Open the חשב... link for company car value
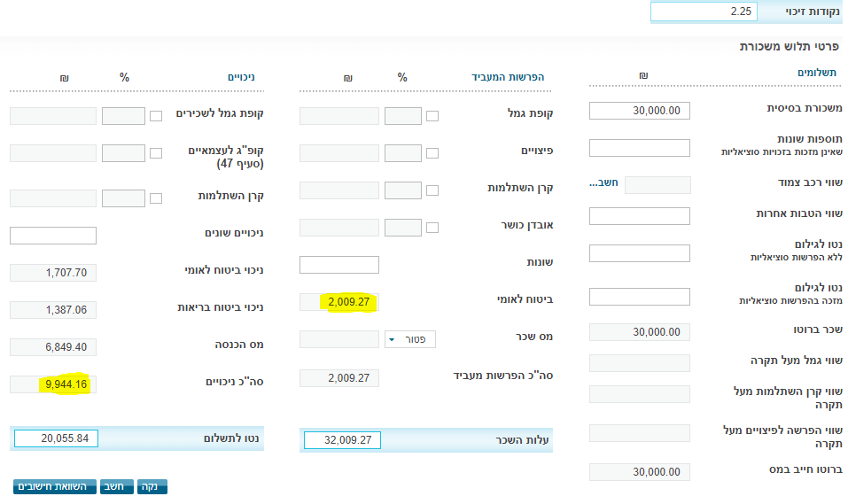This screenshot has width=848, height=504. (x=603, y=182)
